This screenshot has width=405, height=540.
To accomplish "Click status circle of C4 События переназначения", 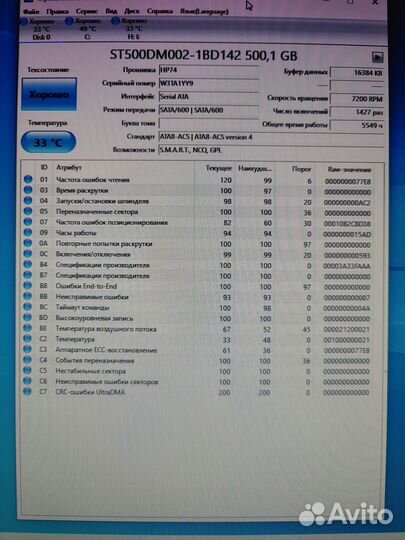I will pyautogui.click(x=28, y=360).
